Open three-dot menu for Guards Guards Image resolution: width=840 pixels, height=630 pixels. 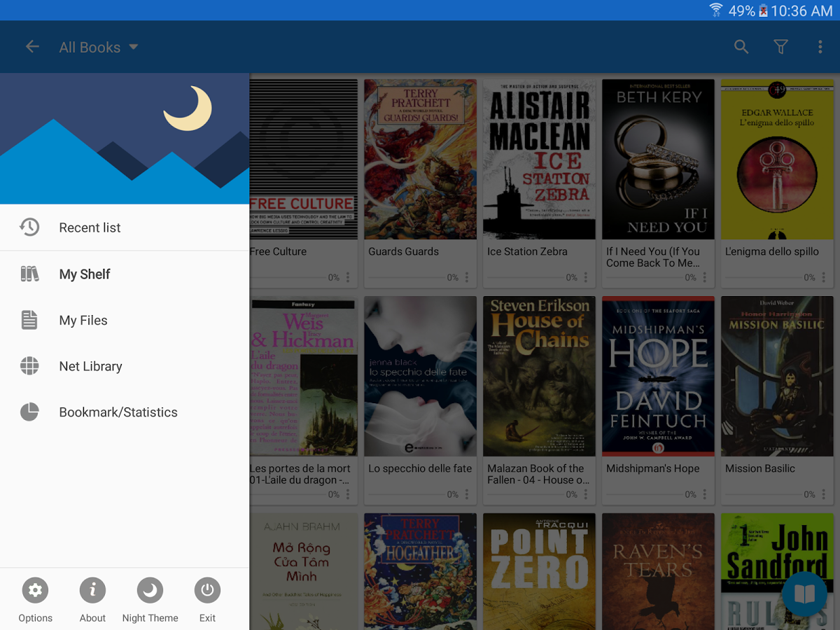coord(467,277)
